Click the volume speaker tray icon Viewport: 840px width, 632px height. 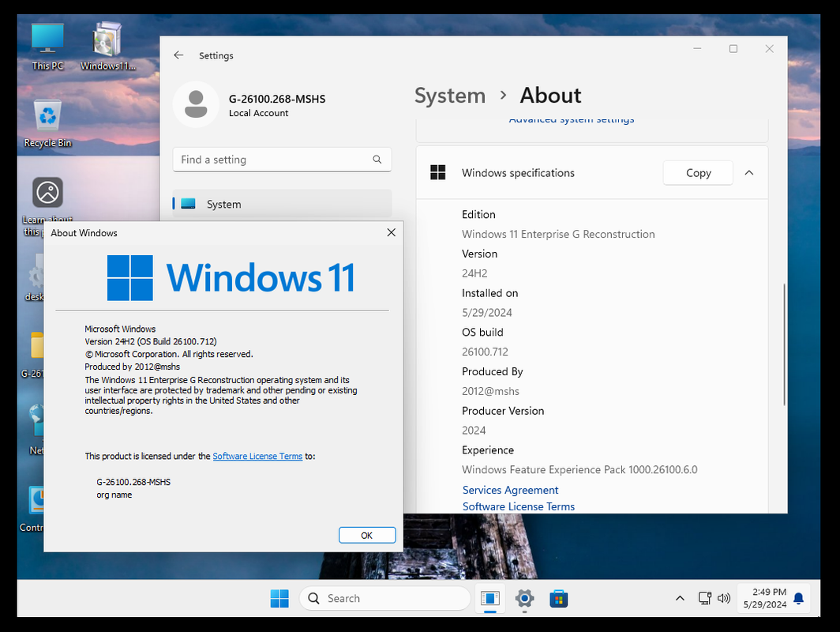point(724,598)
